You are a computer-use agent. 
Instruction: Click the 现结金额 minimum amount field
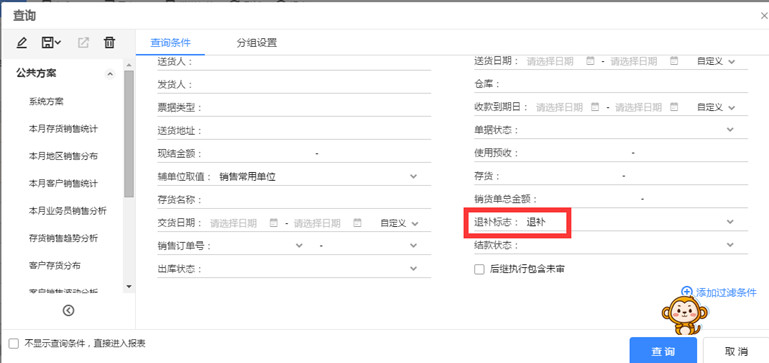[x=258, y=154]
